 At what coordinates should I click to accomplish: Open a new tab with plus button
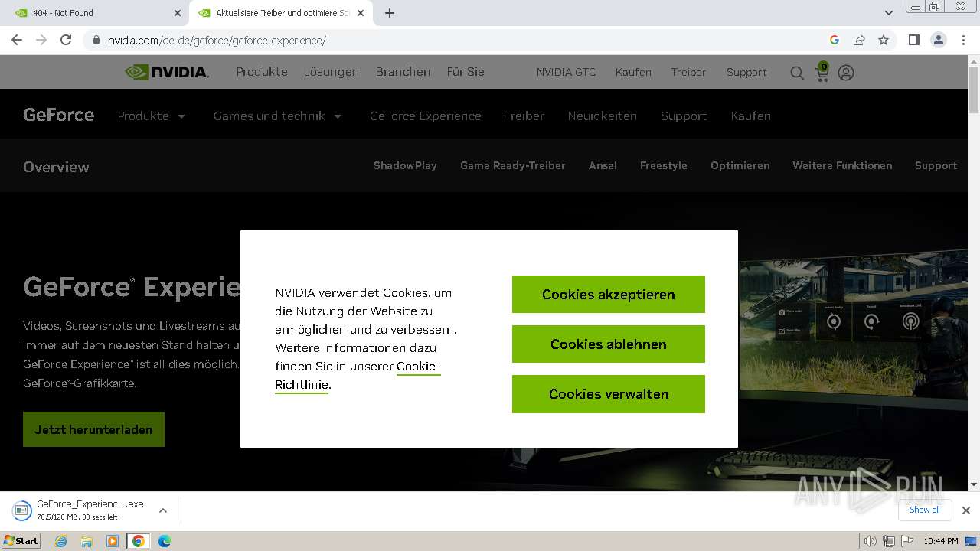tap(390, 13)
